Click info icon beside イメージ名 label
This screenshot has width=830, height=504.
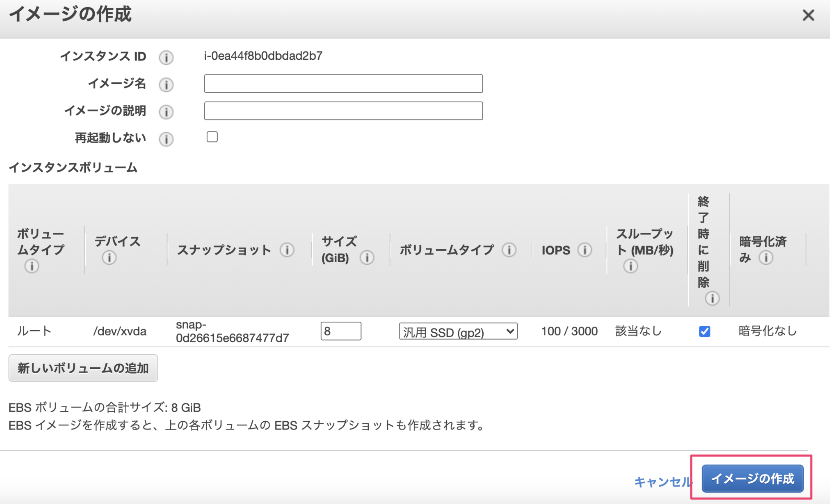(x=166, y=84)
